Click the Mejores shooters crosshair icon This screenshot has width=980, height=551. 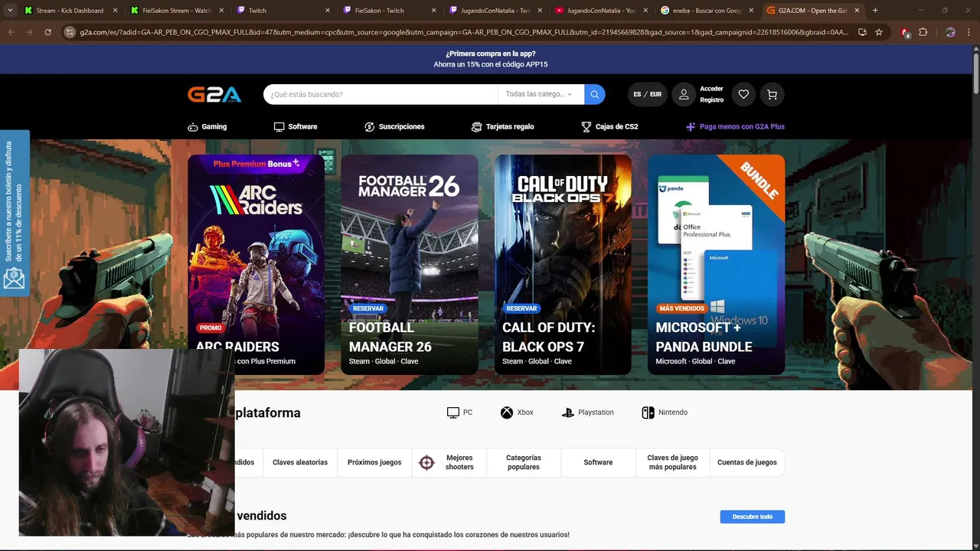point(426,462)
